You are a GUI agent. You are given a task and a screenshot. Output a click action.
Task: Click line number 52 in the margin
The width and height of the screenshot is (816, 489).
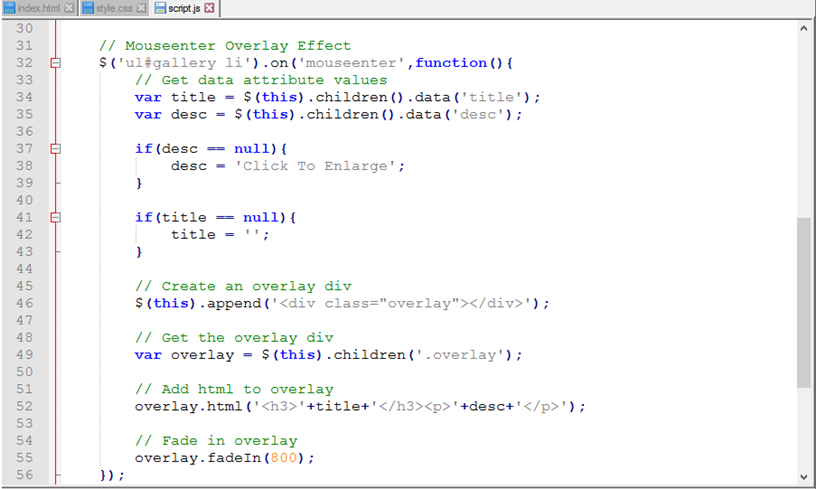(x=24, y=406)
